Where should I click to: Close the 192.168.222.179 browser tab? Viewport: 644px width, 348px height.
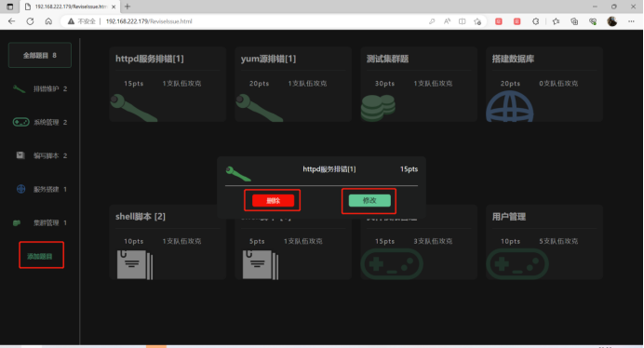click(x=114, y=7)
